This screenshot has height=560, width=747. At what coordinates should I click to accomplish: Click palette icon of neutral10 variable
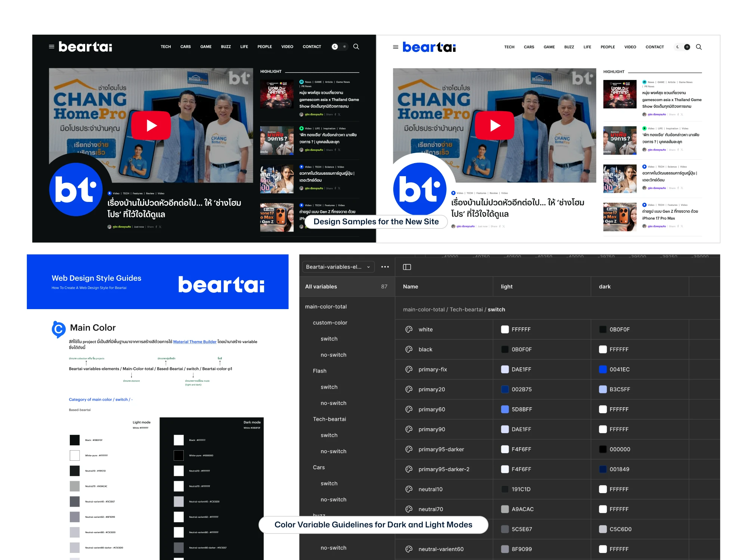click(409, 489)
